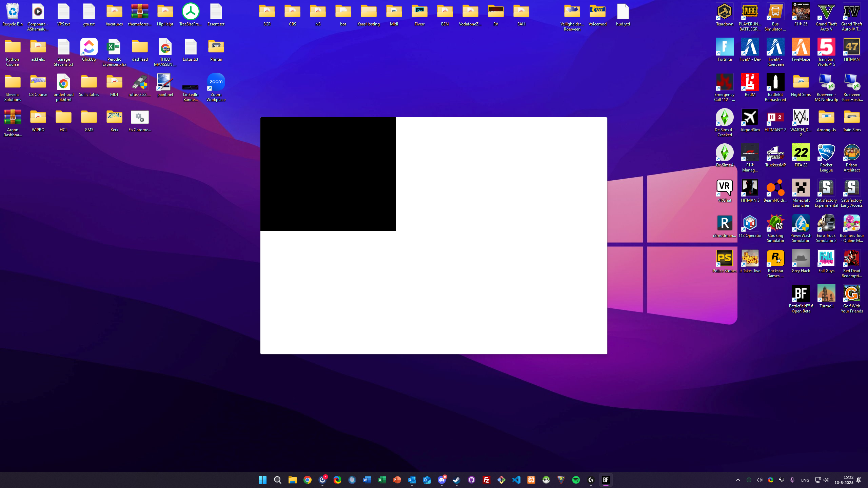The height and width of the screenshot is (488, 868).
Task: Click the microphone tray icon
Action: (x=792, y=480)
